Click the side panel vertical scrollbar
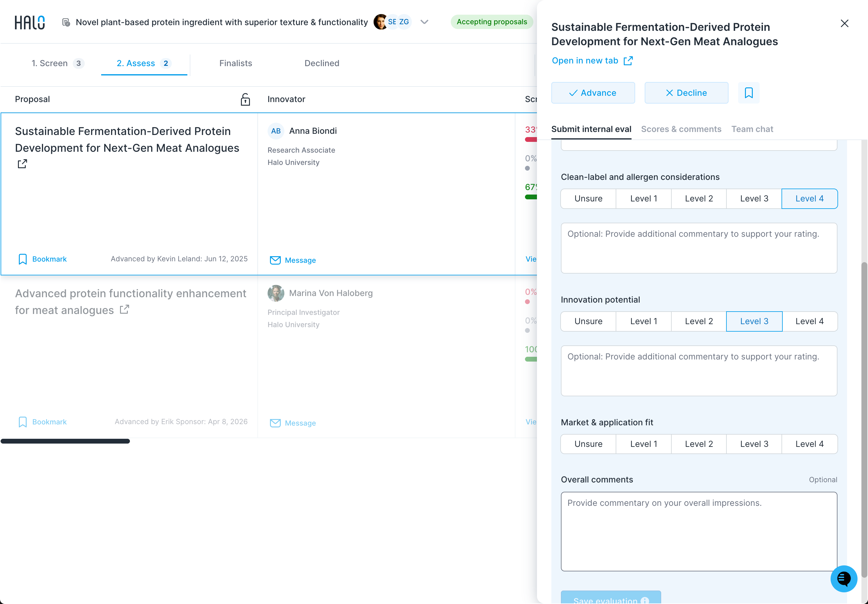 click(x=864, y=420)
